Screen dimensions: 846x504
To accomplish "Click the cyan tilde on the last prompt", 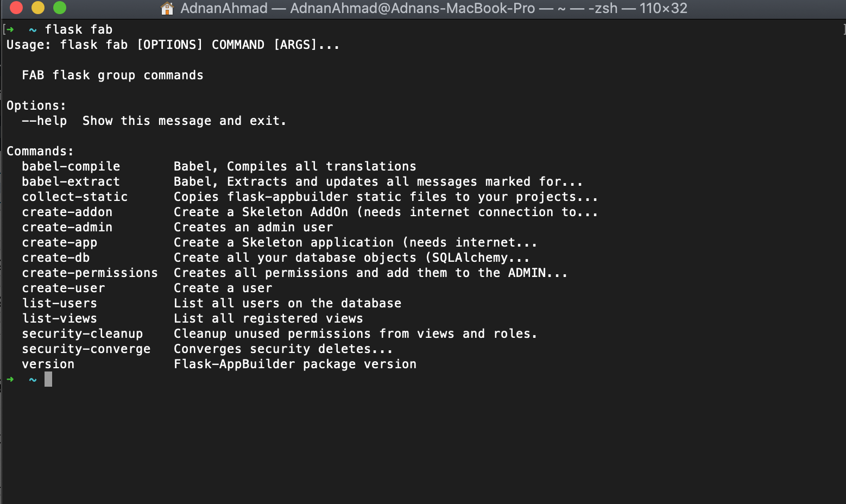I will click(33, 380).
